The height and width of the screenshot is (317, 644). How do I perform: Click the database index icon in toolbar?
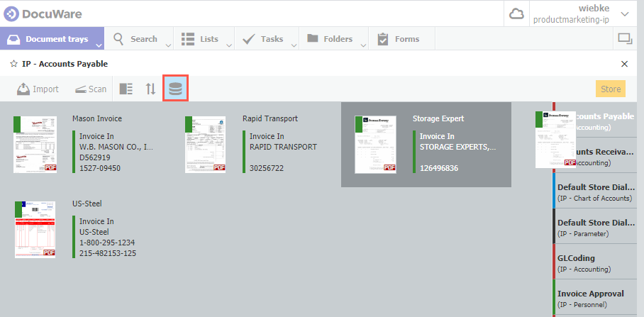[x=174, y=89]
